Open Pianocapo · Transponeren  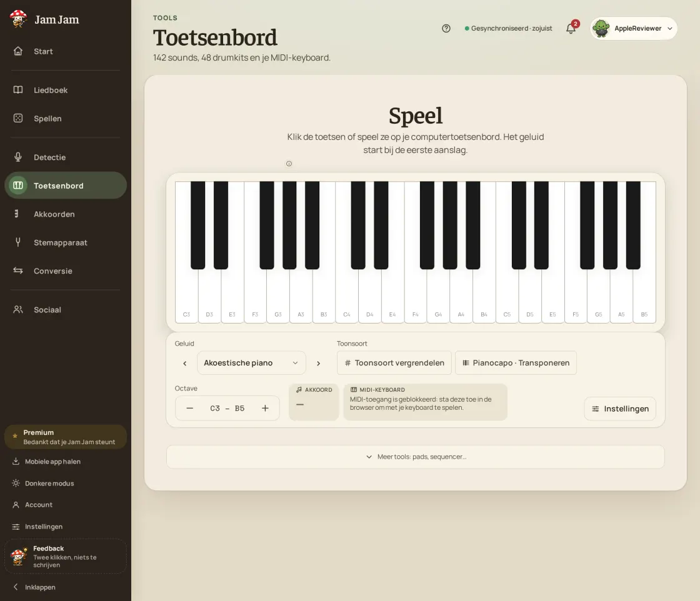point(516,363)
